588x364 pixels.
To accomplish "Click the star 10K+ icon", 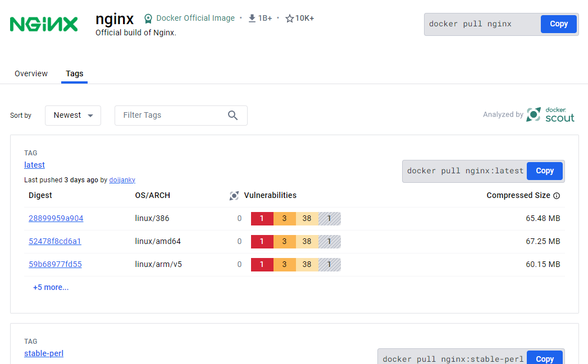I will pyautogui.click(x=289, y=19).
